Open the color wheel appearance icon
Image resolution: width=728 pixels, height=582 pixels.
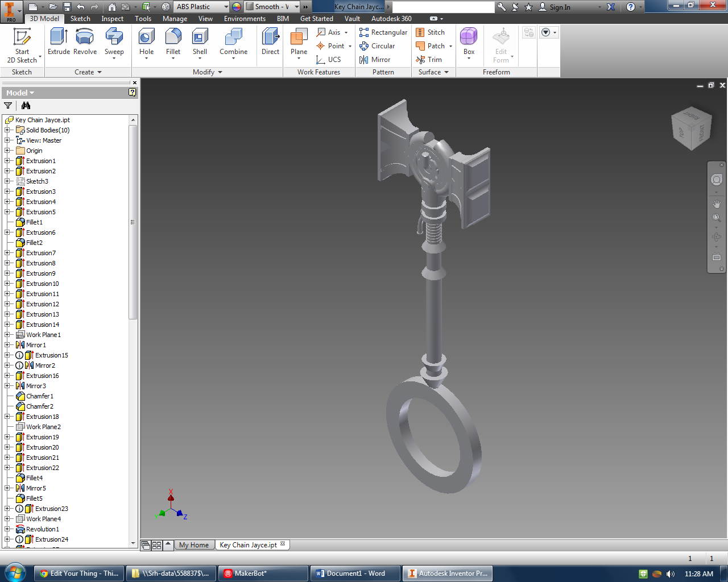237,7
